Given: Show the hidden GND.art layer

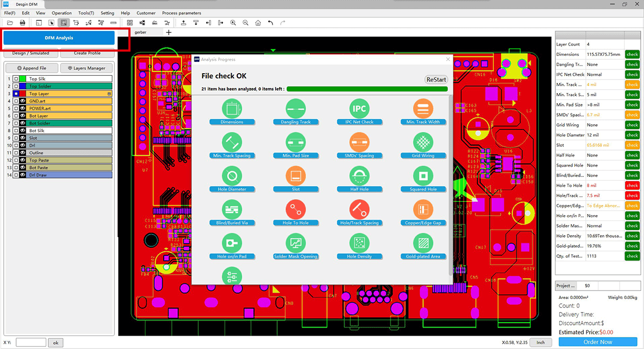Looking at the screenshot, I should [x=22, y=101].
